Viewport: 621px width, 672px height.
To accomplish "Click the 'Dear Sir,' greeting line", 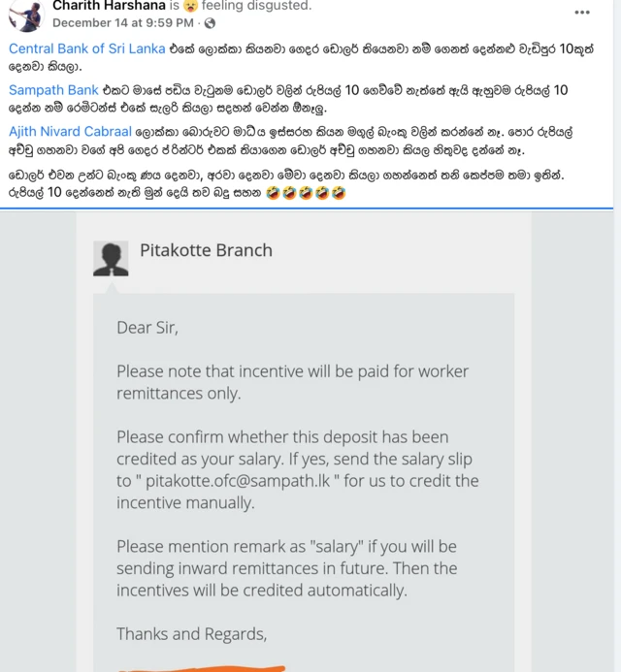I will point(147,328).
